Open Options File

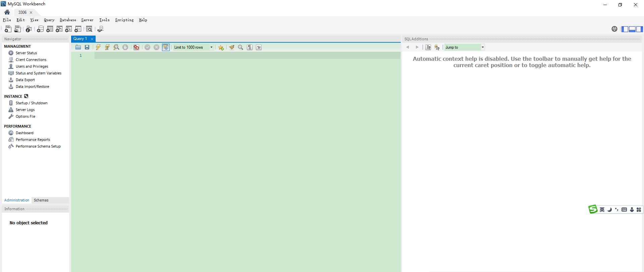click(x=25, y=117)
